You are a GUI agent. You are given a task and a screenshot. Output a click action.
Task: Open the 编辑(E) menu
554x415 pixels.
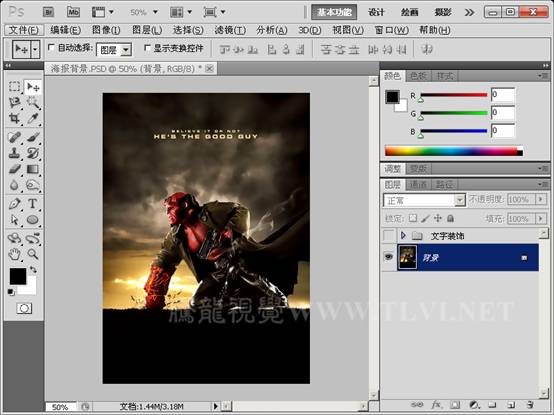[x=65, y=30]
